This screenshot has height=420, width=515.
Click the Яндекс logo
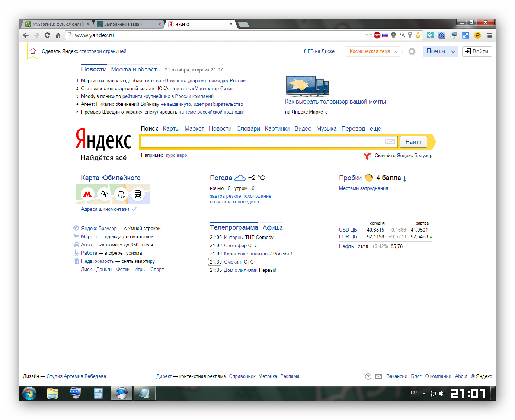103,140
